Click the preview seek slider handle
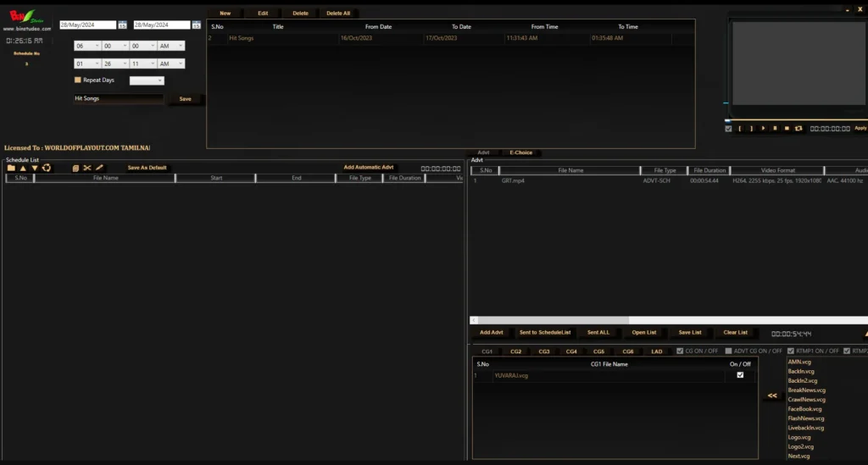Screen dimensions: 868x465 click(x=728, y=120)
